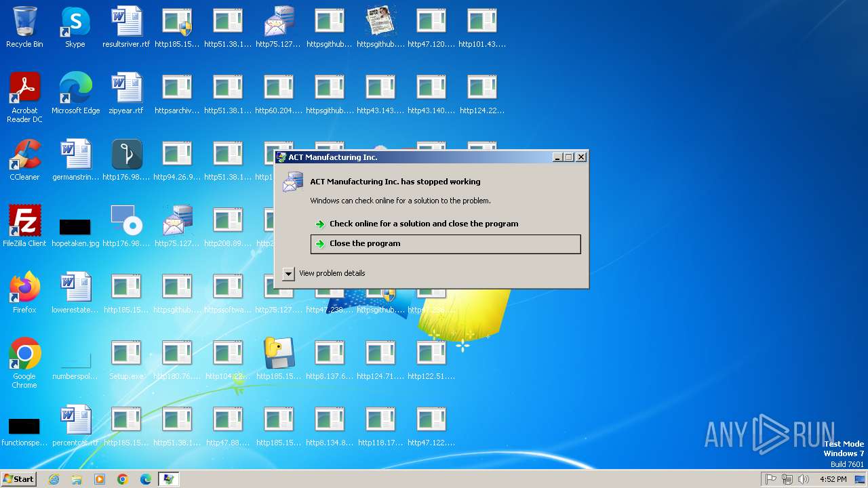Image resolution: width=868 pixels, height=488 pixels.
Task: Select the http43.140 desktop file
Action: 431,94
